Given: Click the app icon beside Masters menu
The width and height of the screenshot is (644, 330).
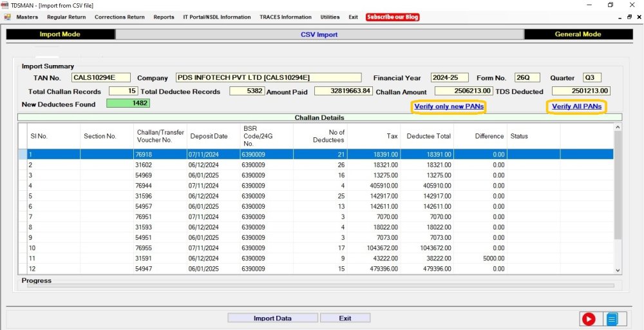Looking at the screenshot, I should click(8, 17).
